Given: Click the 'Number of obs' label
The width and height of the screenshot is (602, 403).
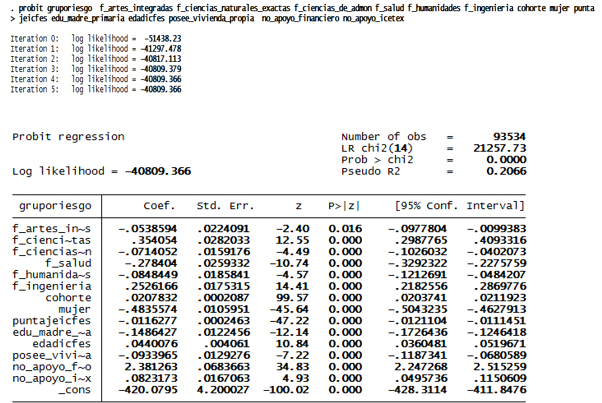Looking at the screenshot, I should coord(383,137).
